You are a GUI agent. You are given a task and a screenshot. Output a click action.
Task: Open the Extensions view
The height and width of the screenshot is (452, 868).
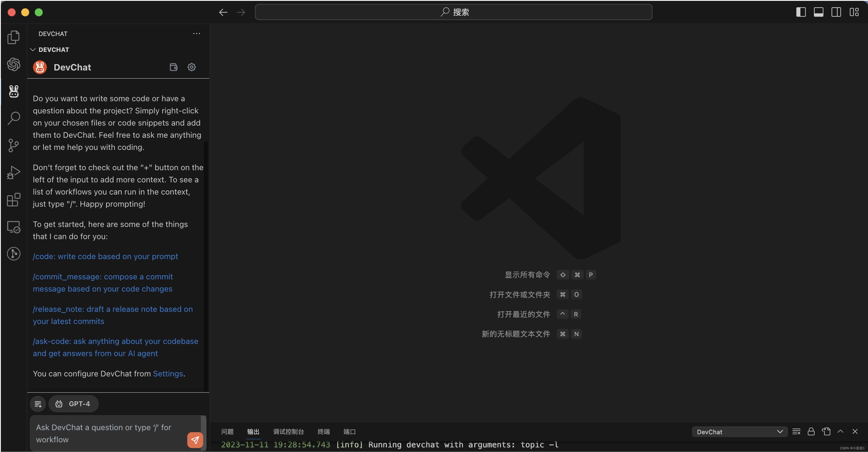click(13, 200)
